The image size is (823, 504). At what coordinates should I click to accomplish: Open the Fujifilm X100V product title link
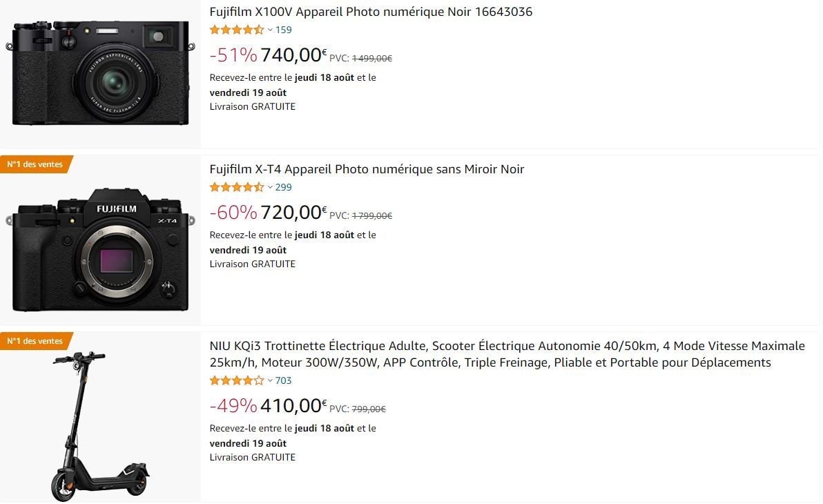pyautogui.click(x=371, y=12)
